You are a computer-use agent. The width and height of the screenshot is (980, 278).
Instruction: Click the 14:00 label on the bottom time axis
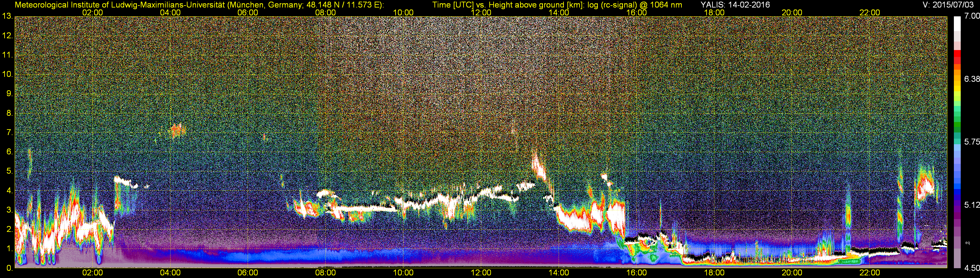pyautogui.click(x=559, y=273)
